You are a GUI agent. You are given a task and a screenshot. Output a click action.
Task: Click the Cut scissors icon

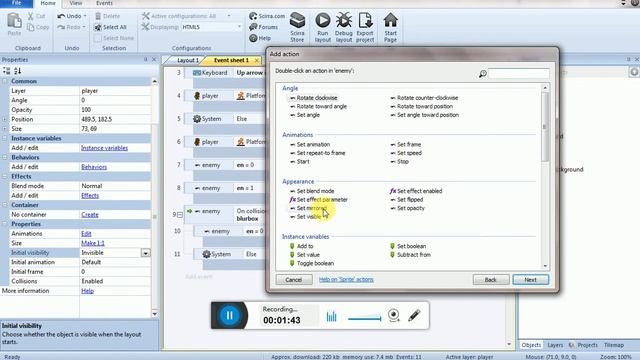[31, 16]
